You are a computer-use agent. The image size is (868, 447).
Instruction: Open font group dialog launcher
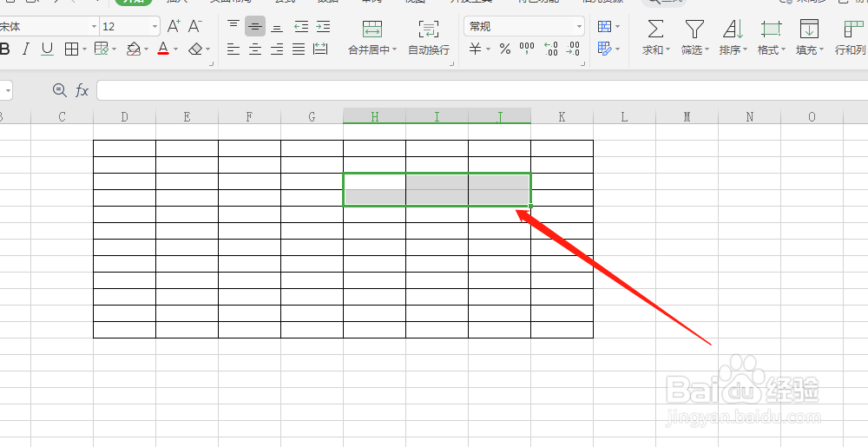[212, 64]
